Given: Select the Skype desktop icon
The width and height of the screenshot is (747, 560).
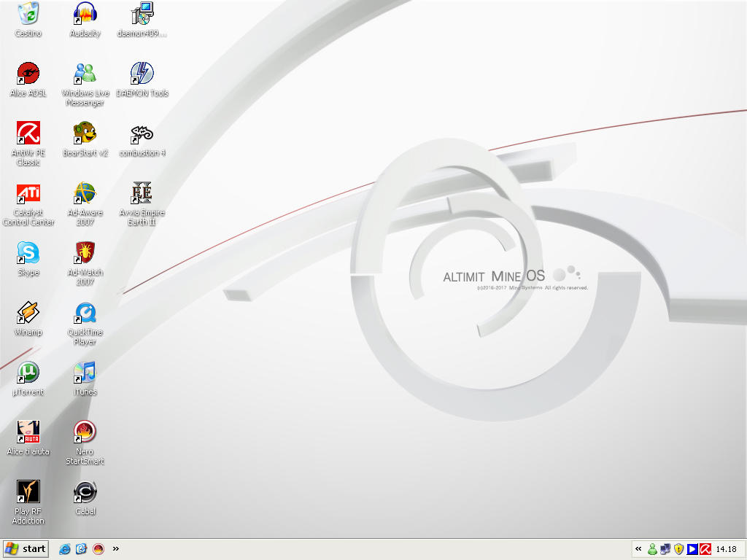Looking at the screenshot, I should tap(28, 253).
